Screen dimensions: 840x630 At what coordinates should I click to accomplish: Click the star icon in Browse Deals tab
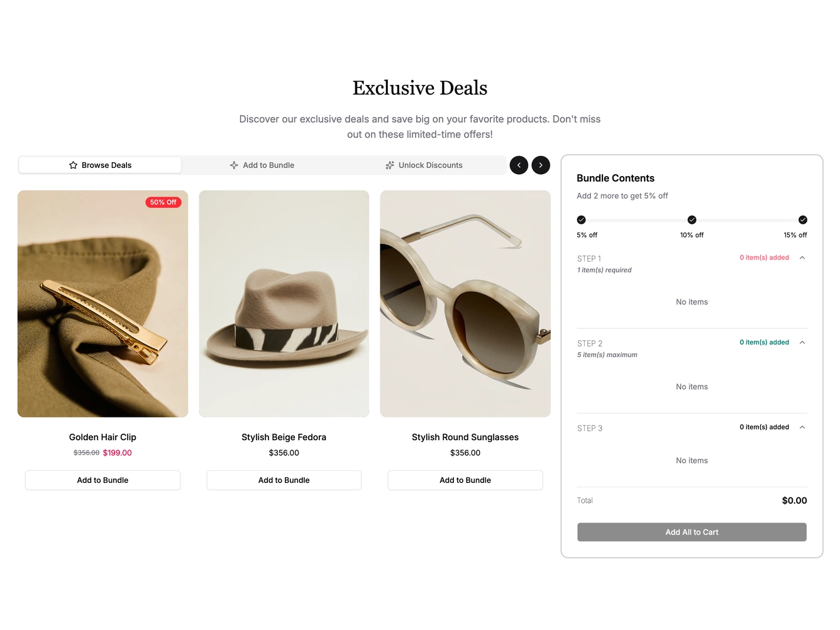[73, 165]
